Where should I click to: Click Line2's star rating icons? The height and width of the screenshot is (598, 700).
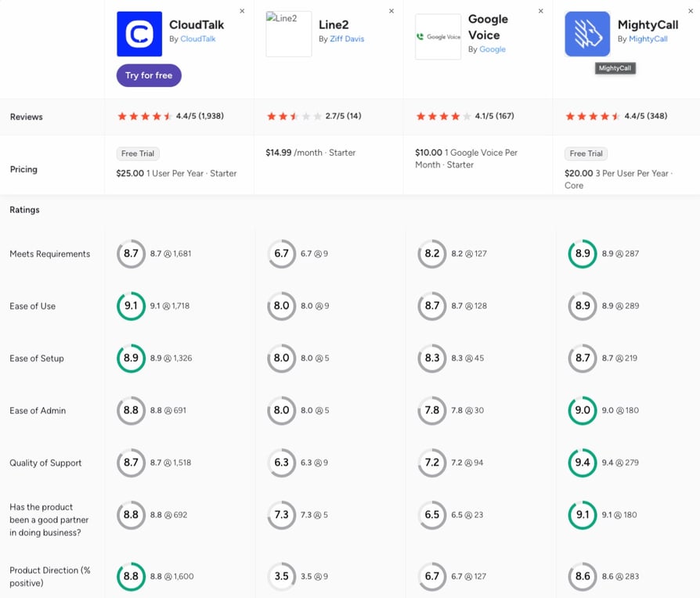click(294, 117)
